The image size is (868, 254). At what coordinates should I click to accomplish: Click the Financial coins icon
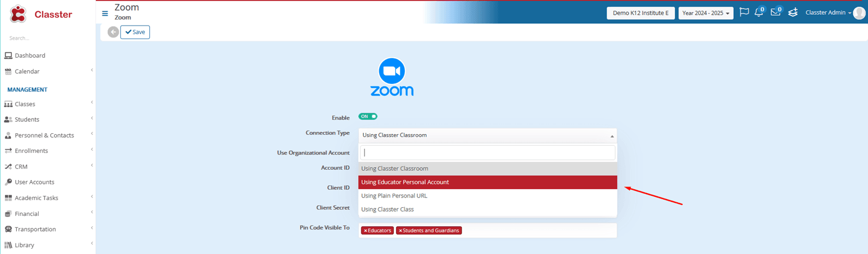[8, 214]
